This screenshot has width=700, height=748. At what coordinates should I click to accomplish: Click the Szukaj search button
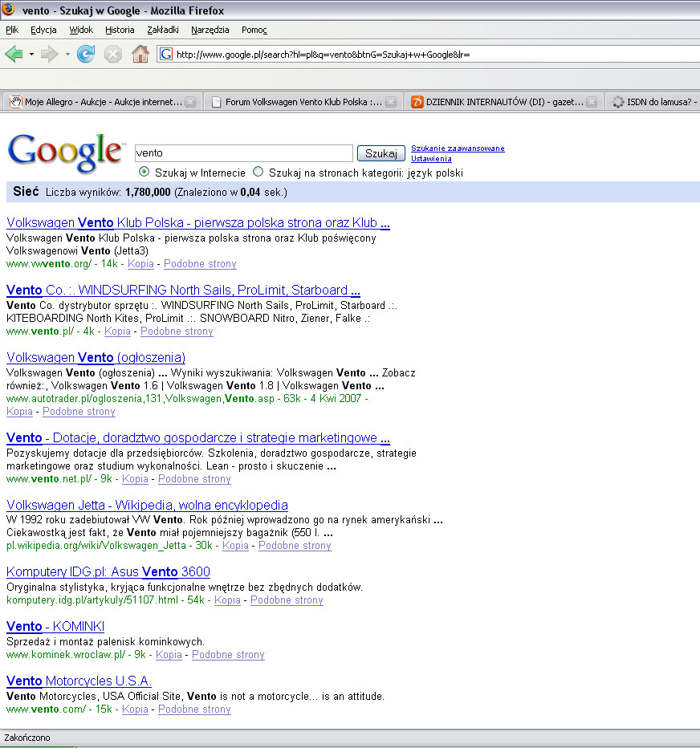(x=381, y=153)
